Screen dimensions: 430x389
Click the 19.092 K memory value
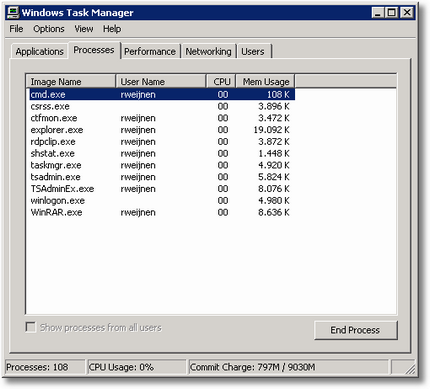(271, 130)
